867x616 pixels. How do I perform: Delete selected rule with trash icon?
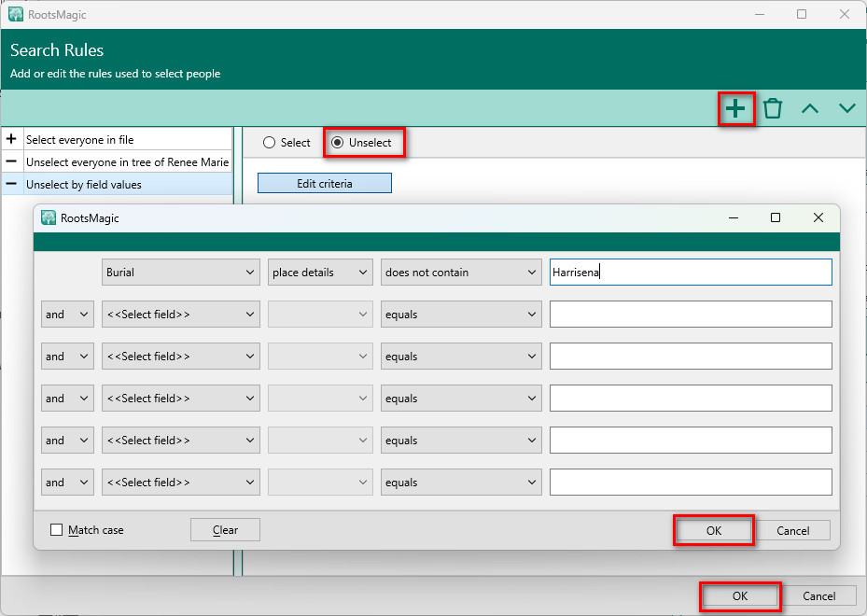pos(773,108)
